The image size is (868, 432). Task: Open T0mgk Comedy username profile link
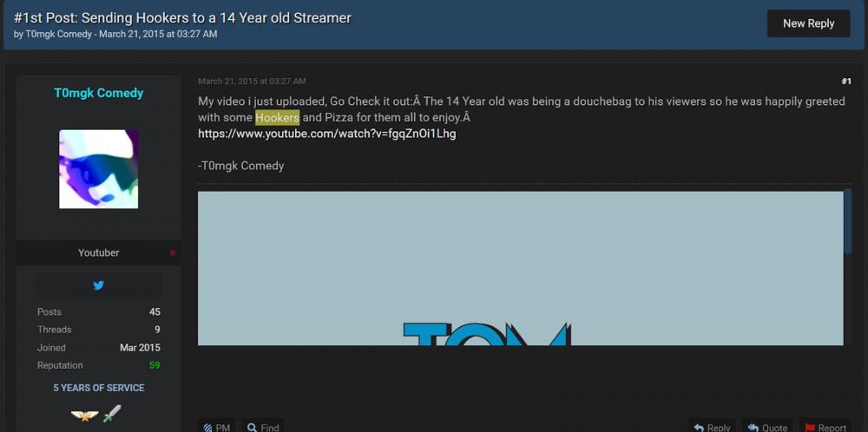99,93
